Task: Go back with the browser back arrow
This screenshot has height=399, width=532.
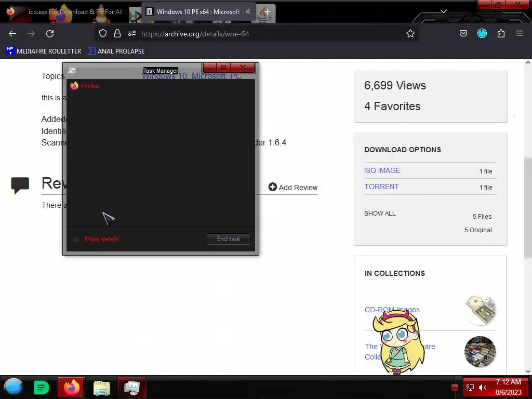Action: click(x=12, y=34)
